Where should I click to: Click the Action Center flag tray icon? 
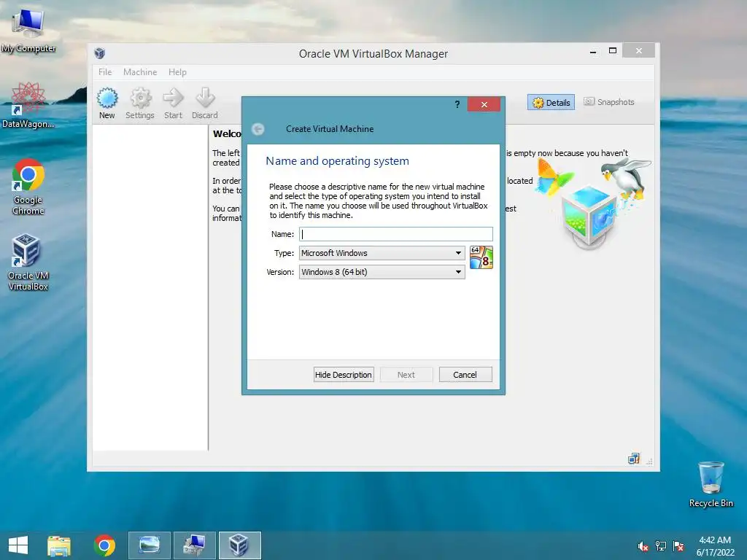(678, 546)
